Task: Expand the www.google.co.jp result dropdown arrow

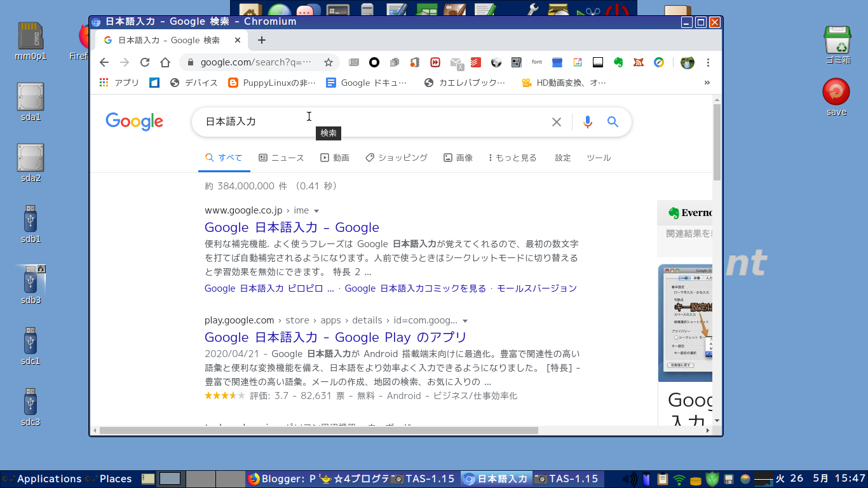Action: pyautogui.click(x=316, y=211)
